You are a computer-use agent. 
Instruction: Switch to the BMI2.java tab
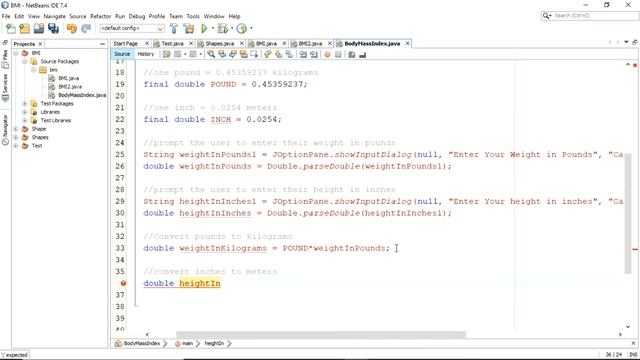310,44
